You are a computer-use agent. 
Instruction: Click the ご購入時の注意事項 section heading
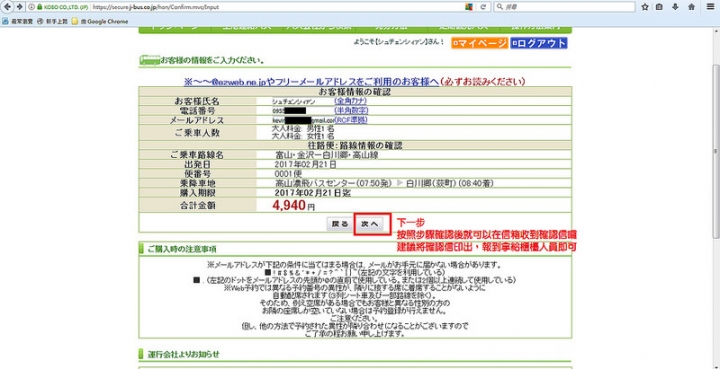[182, 249]
